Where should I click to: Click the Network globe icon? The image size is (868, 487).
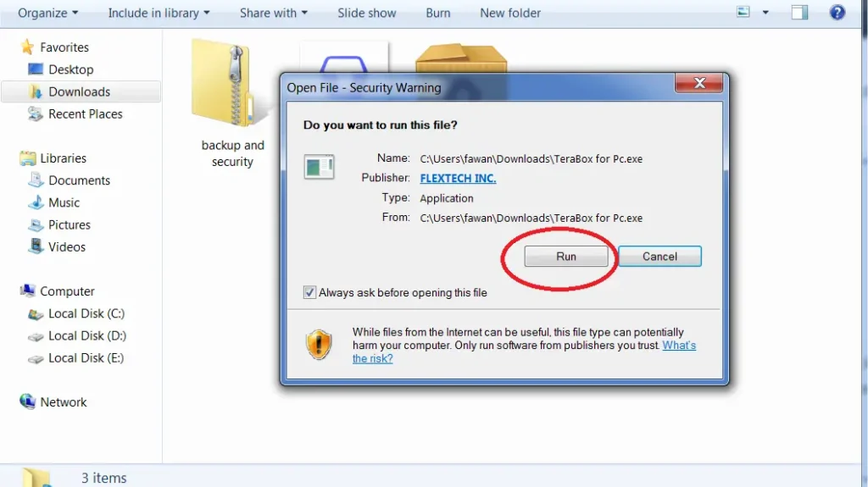pos(27,401)
